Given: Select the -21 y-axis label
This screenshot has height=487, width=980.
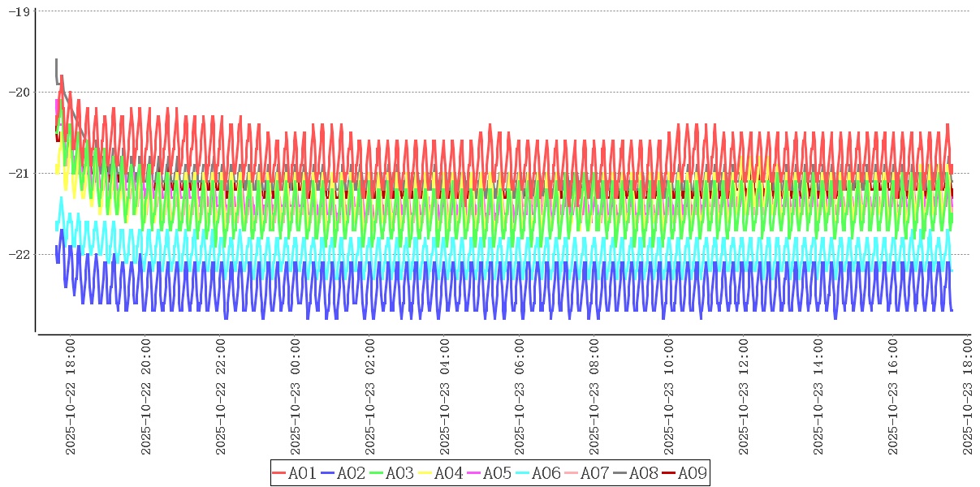Looking at the screenshot, I should [19, 173].
